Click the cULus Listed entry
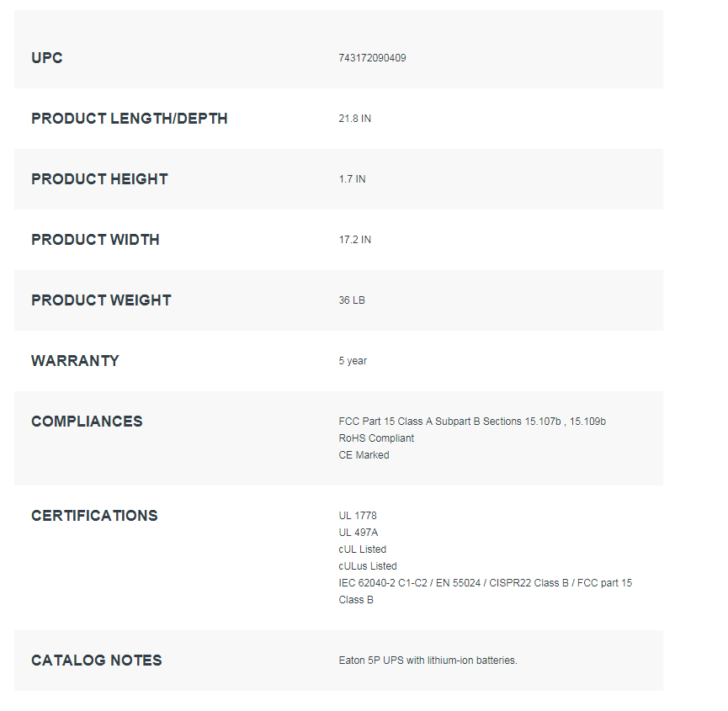The image size is (728, 711). coord(368,566)
